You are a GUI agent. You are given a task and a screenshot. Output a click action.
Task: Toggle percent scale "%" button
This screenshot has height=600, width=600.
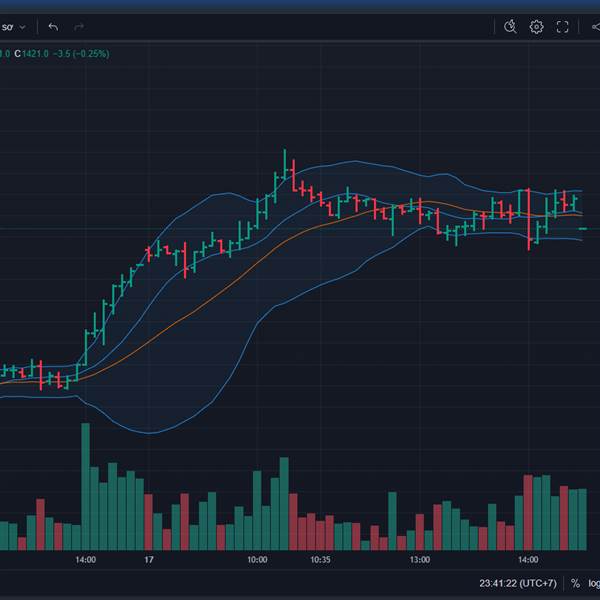(575, 583)
